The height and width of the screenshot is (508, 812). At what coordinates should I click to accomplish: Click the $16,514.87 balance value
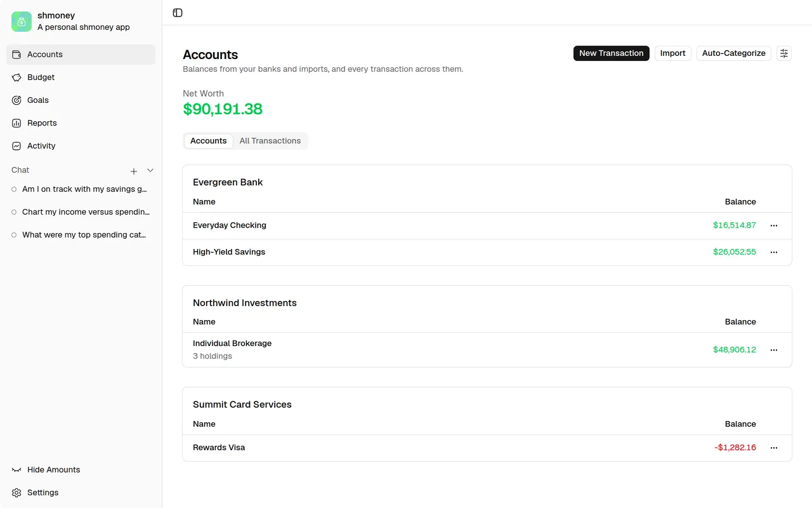tap(735, 225)
